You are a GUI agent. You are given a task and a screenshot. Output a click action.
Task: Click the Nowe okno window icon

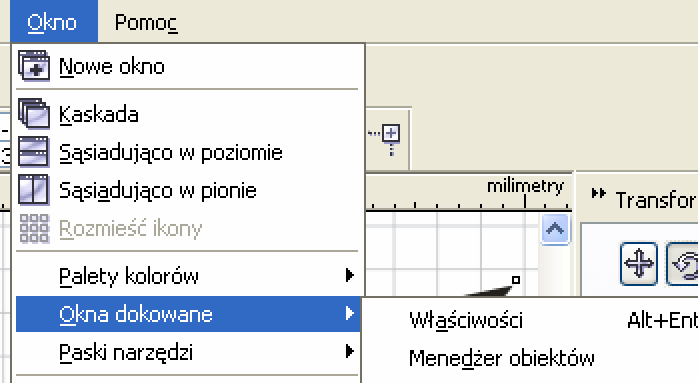34,66
